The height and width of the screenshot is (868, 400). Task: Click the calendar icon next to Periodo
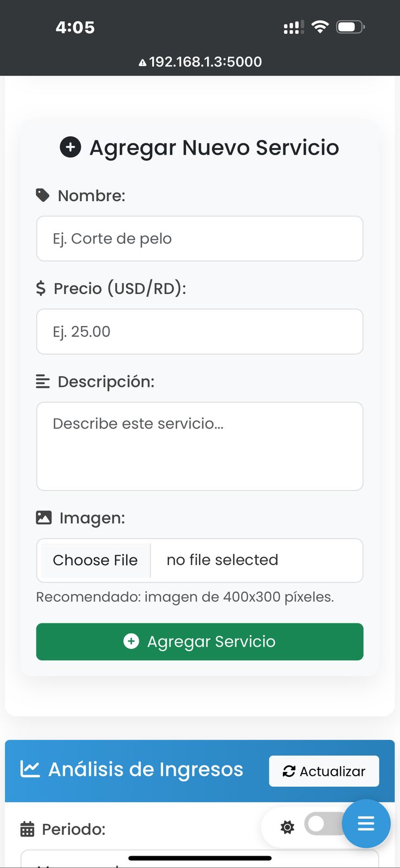27,829
